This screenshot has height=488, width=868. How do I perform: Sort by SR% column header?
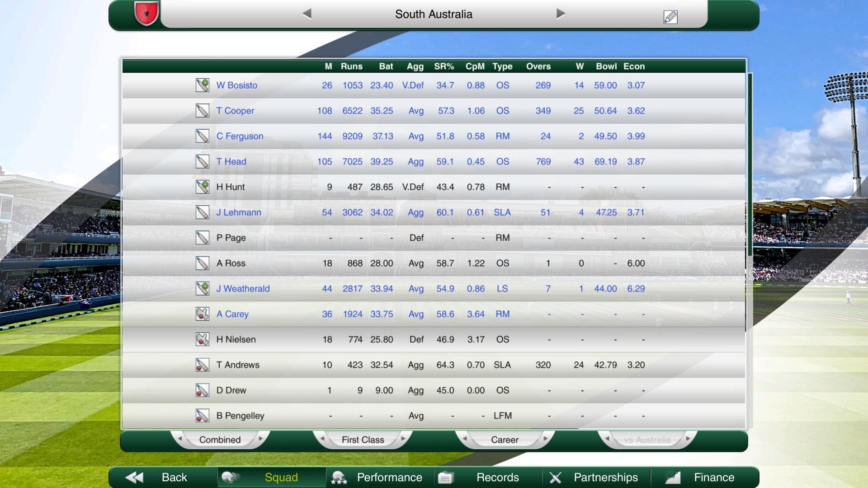444,66
